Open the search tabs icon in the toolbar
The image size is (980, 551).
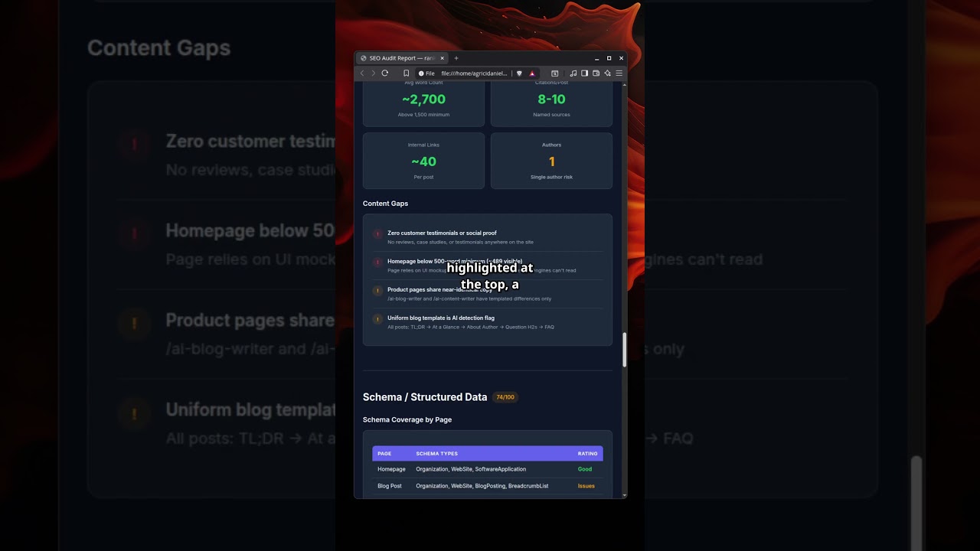pos(555,73)
